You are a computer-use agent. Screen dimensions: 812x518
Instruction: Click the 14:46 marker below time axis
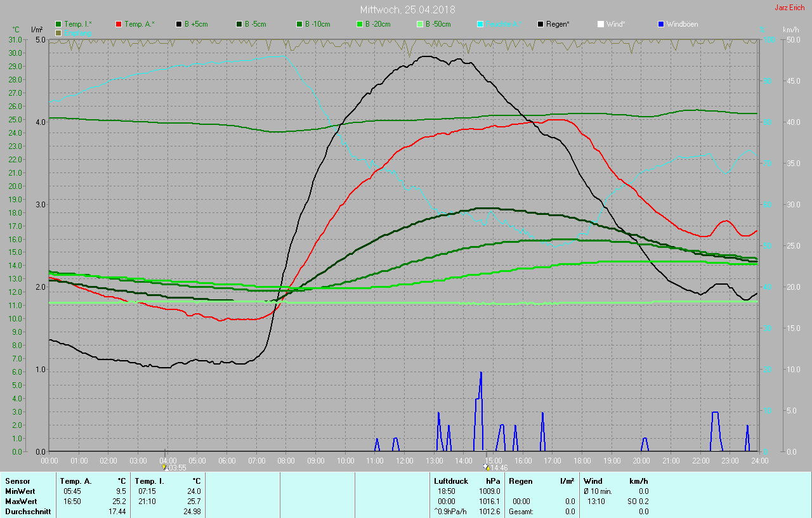[x=495, y=468]
